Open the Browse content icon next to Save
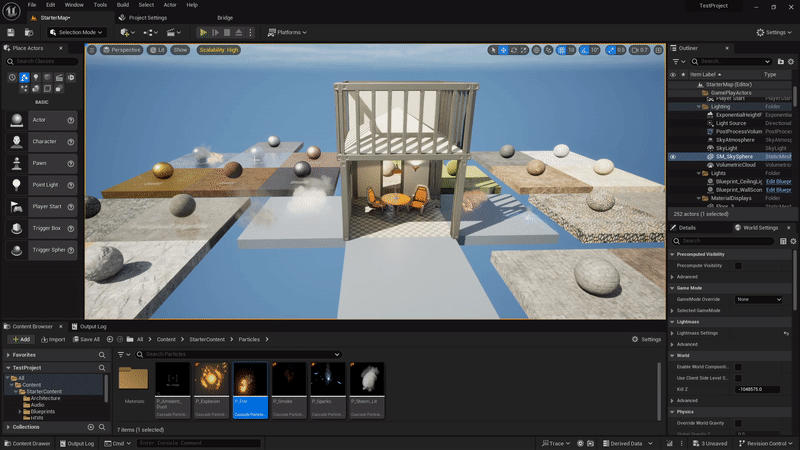This screenshot has width=800, height=450. coord(29,32)
